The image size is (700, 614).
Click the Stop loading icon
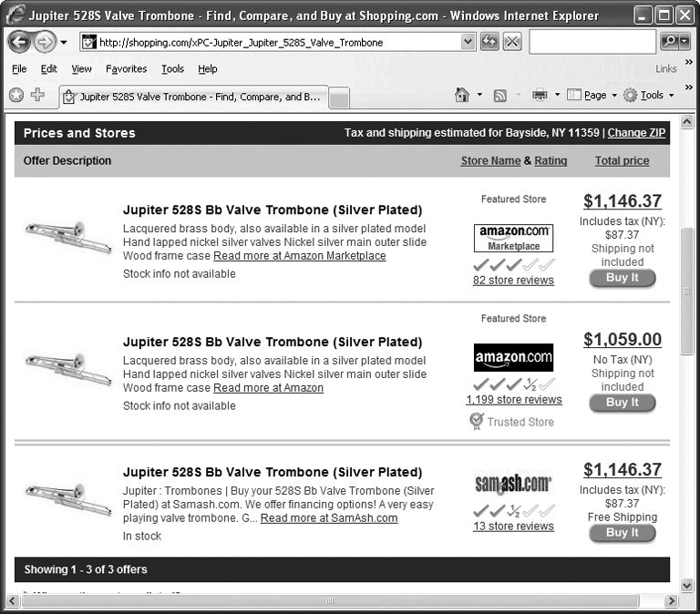point(512,42)
